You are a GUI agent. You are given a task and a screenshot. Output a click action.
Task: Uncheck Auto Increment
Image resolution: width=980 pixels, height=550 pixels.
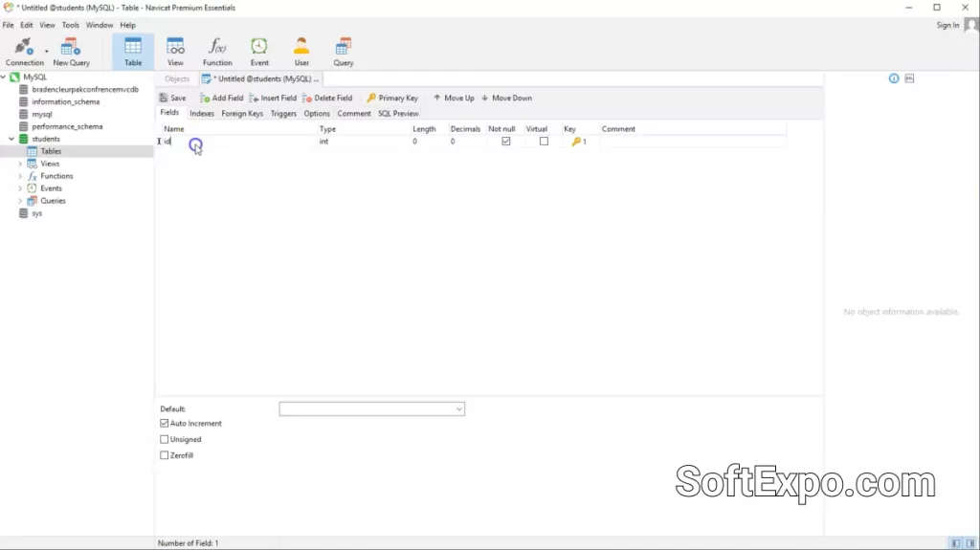point(165,423)
